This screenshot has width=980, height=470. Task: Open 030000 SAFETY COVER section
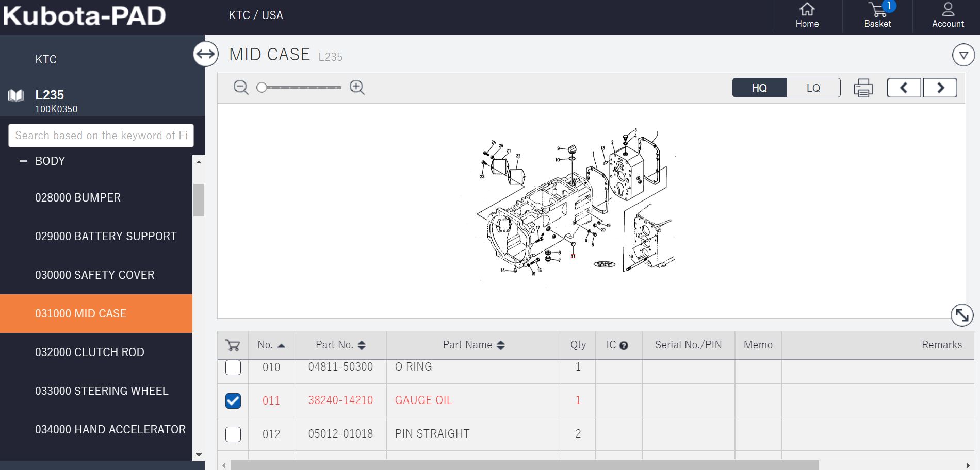(96, 275)
